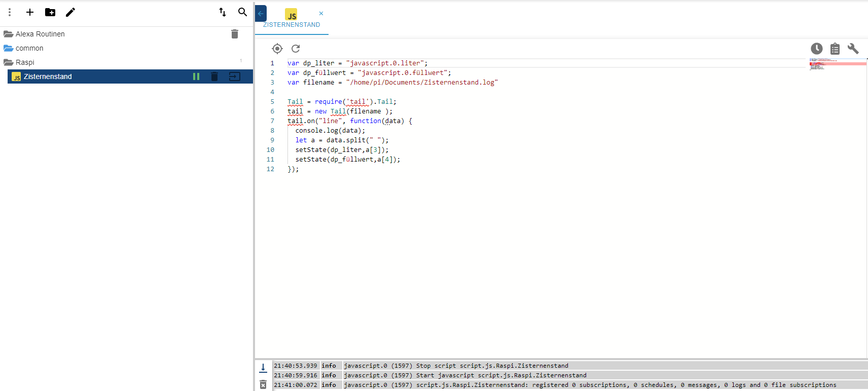Click line number 12 in the gutter
Viewport: 868px width, 391px height.
(270, 169)
